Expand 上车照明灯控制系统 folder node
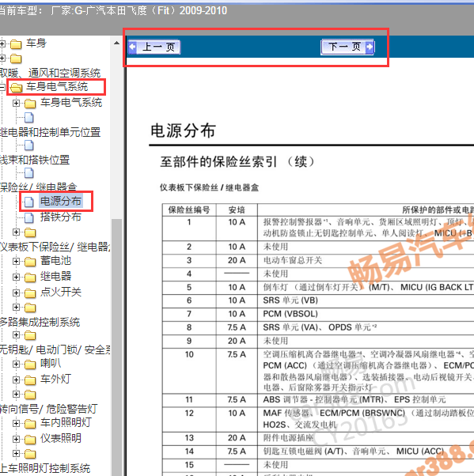This screenshot has width=474, height=476. [x=16, y=454]
